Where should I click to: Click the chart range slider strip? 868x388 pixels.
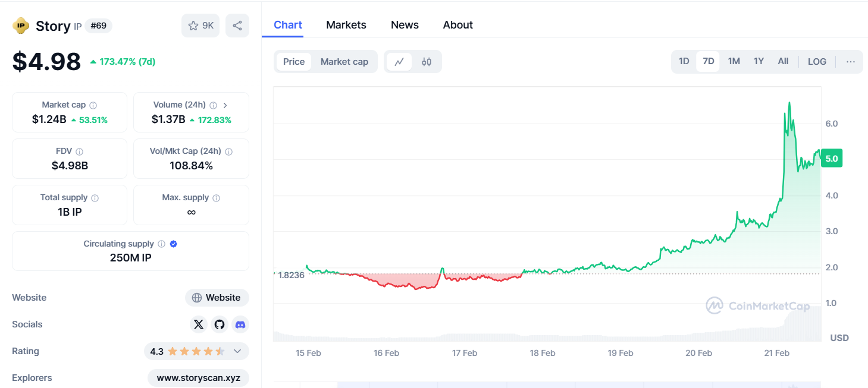click(547, 384)
